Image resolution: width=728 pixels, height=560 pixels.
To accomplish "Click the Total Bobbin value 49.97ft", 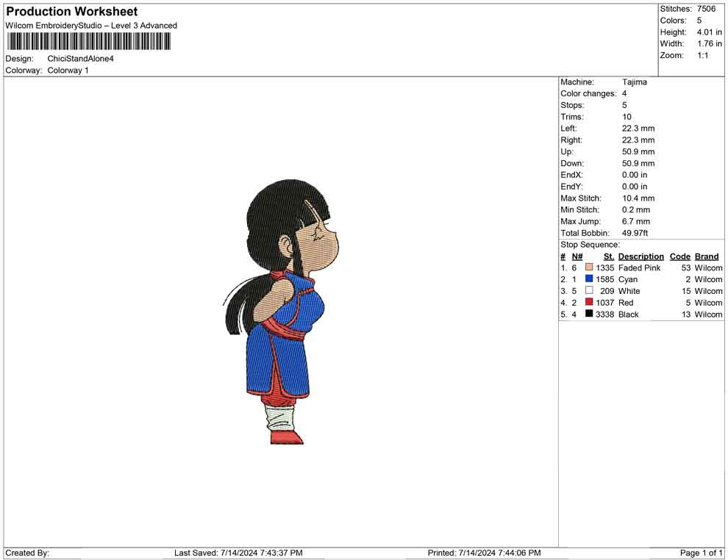I will (635, 233).
